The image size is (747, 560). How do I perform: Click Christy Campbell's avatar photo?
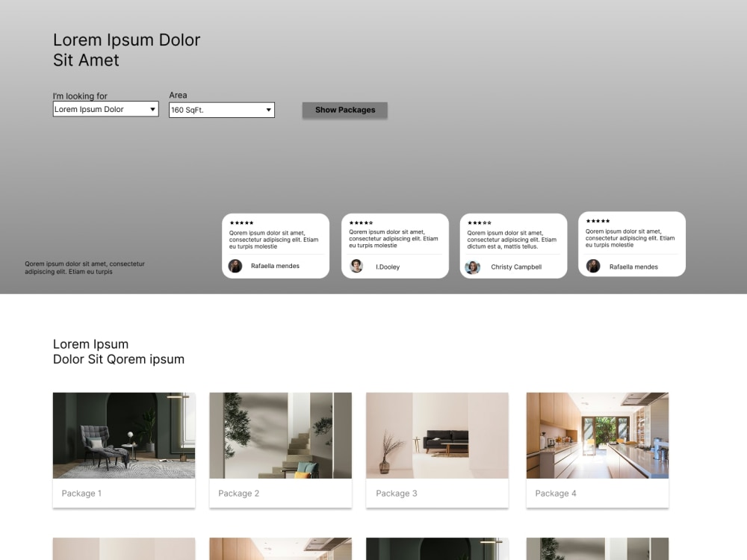click(x=472, y=267)
